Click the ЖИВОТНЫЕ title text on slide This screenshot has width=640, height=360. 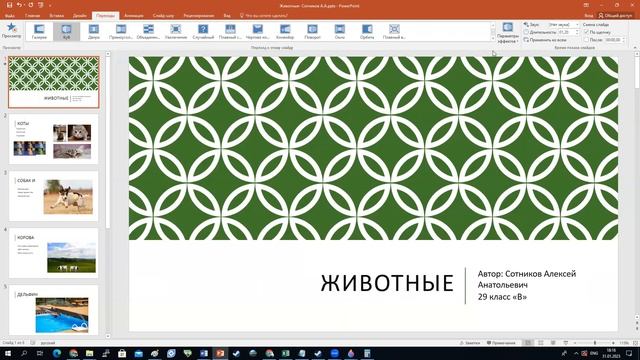387,283
